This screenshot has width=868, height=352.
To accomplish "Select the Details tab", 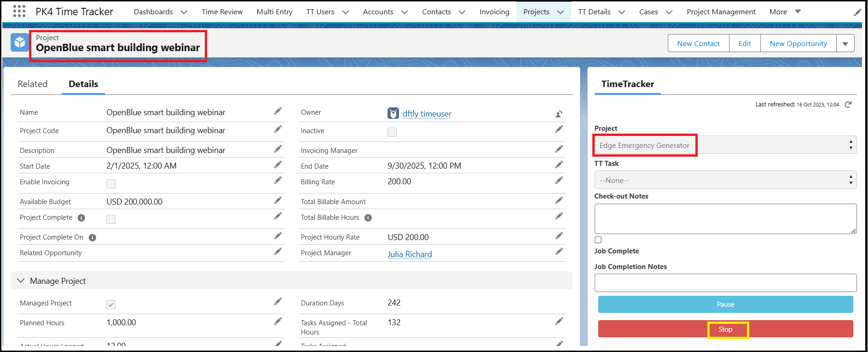I will [83, 84].
